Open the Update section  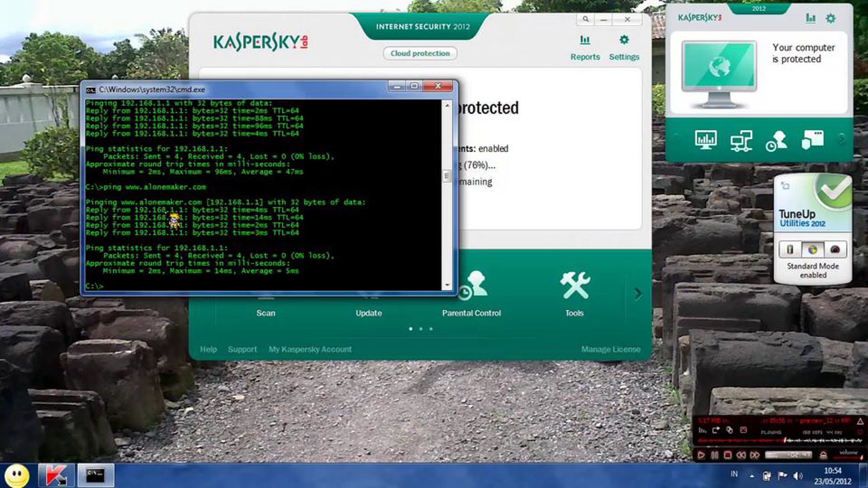coord(369,313)
